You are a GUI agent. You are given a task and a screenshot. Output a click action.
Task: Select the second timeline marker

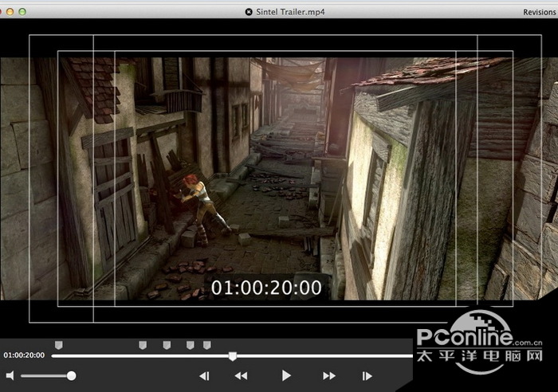[143, 345]
